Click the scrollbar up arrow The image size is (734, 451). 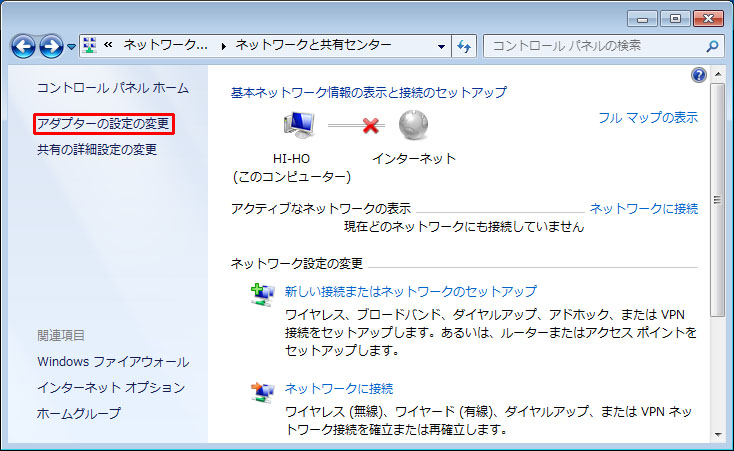(x=718, y=74)
